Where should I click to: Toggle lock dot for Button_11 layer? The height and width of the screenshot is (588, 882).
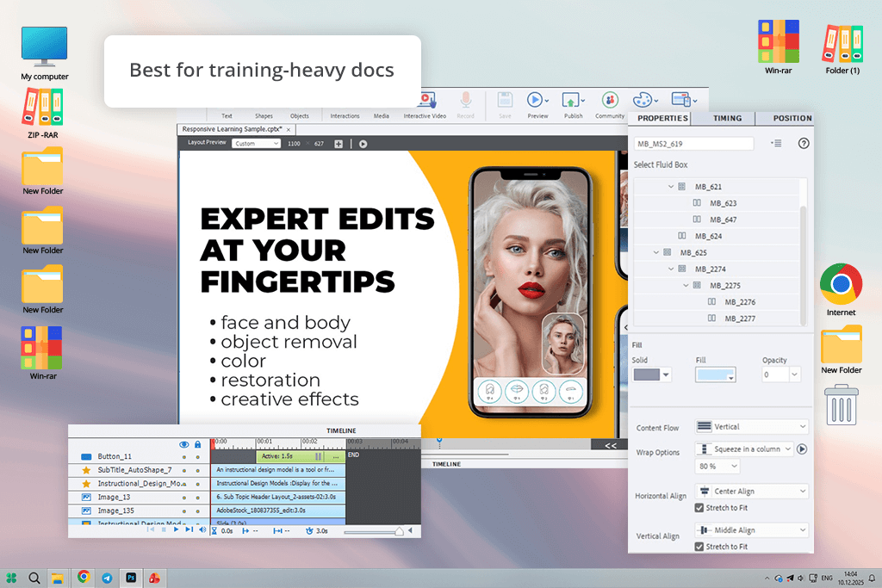(x=197, y=457)
